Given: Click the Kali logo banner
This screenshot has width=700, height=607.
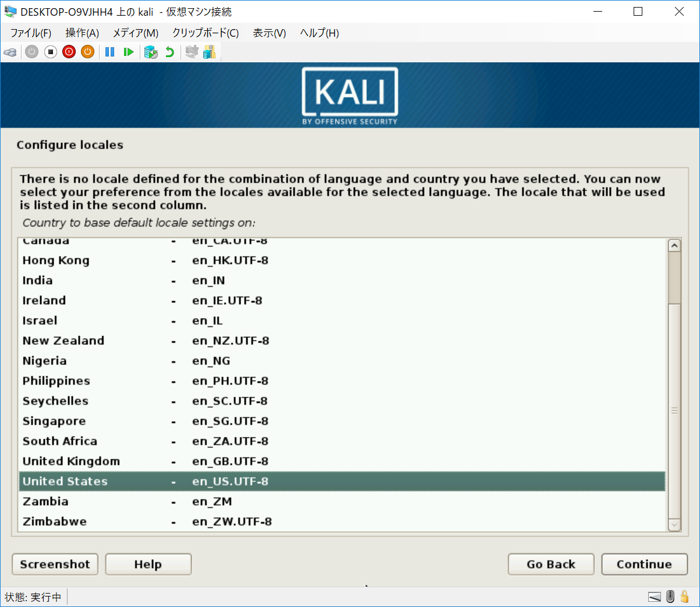Looking at the screenshot, I should (350, 96).
